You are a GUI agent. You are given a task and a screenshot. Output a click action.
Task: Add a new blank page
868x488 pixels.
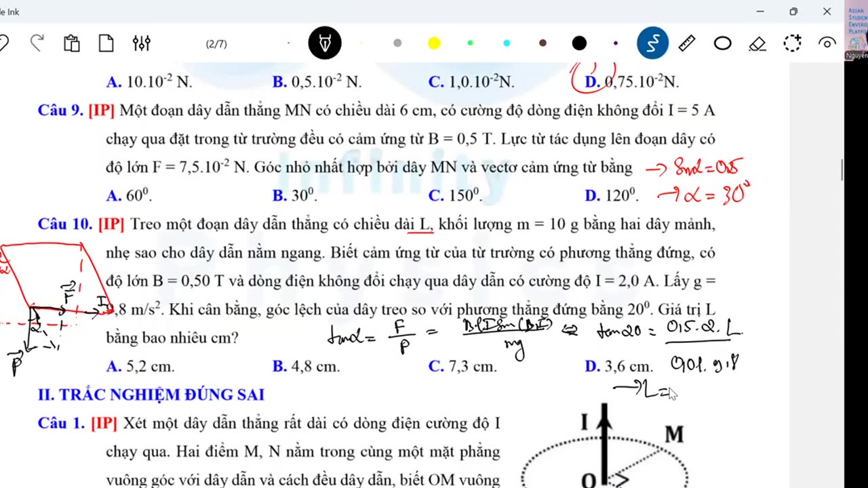click(106, 43)
